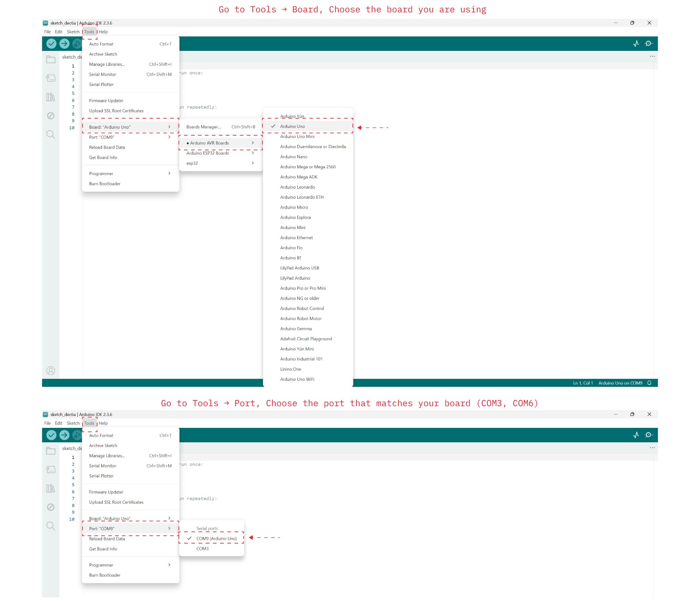Screen dimensions: 700x601
Task: Select the checked COM9 (Arduino Uno) port
Action: pos(216,539)
